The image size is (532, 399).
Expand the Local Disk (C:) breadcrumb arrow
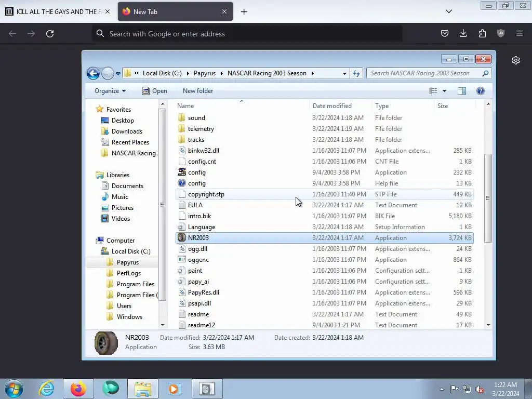point(188,73)
